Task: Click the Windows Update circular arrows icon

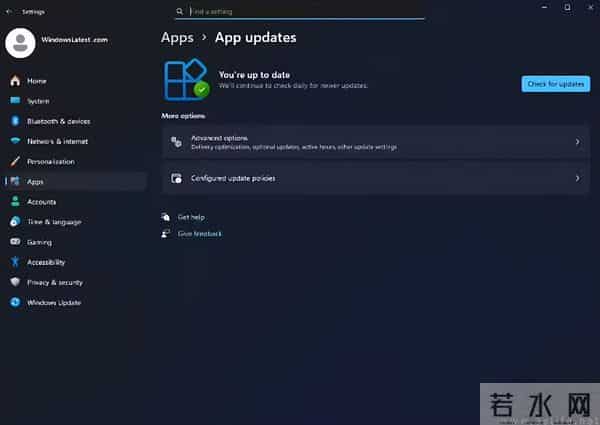Action: coord(15,302)
